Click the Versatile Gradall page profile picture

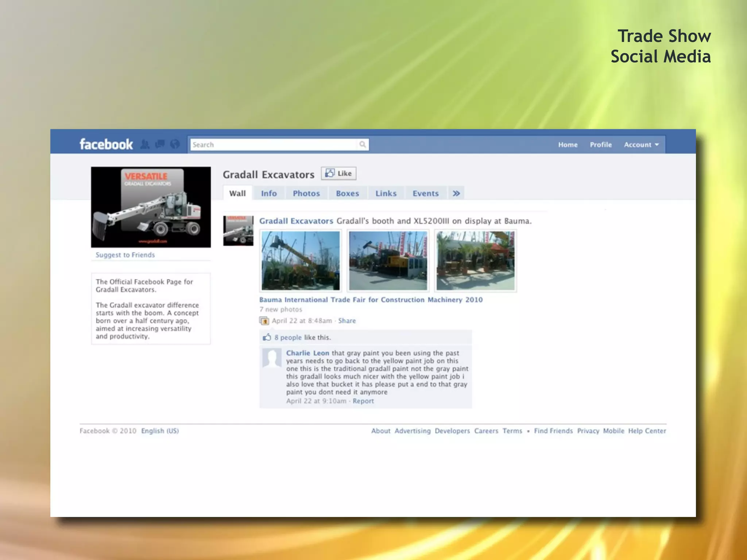[x=151, y=207]
